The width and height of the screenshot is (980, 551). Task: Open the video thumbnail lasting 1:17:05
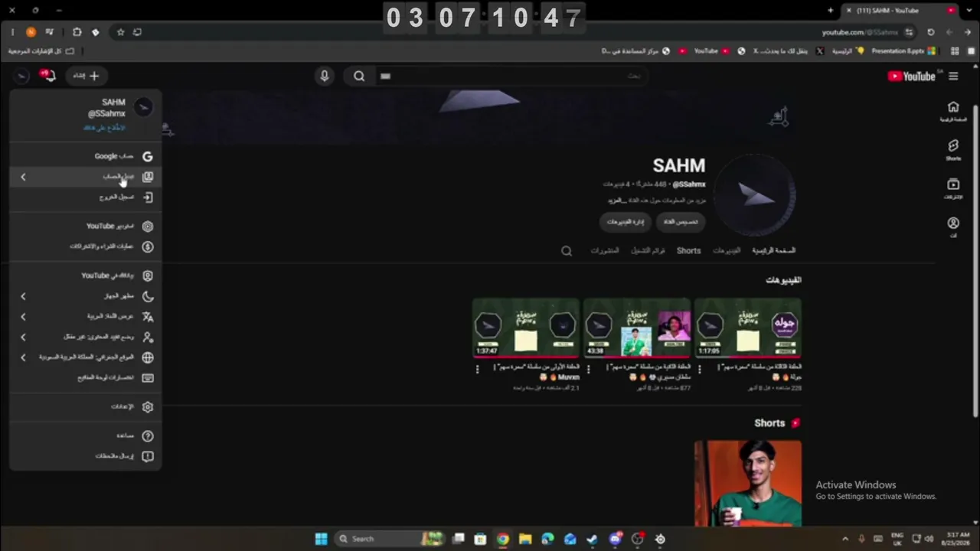(x=748, y=328)
